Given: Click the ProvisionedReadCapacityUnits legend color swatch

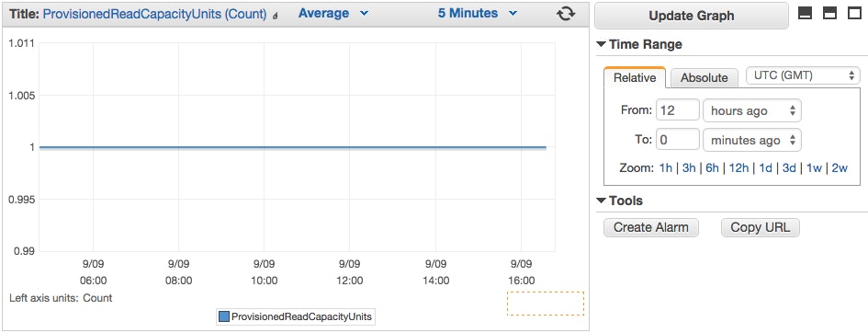Looking at the screenshot, I should [223, 317].
